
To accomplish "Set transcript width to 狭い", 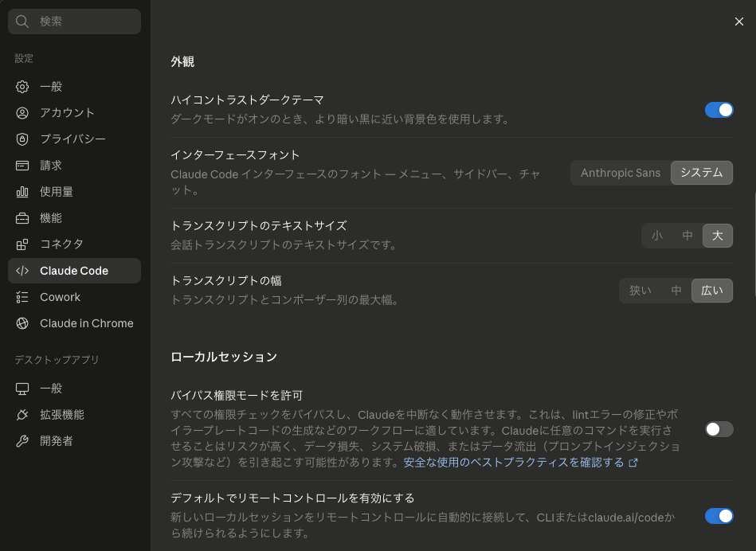I will click(640, 291).
